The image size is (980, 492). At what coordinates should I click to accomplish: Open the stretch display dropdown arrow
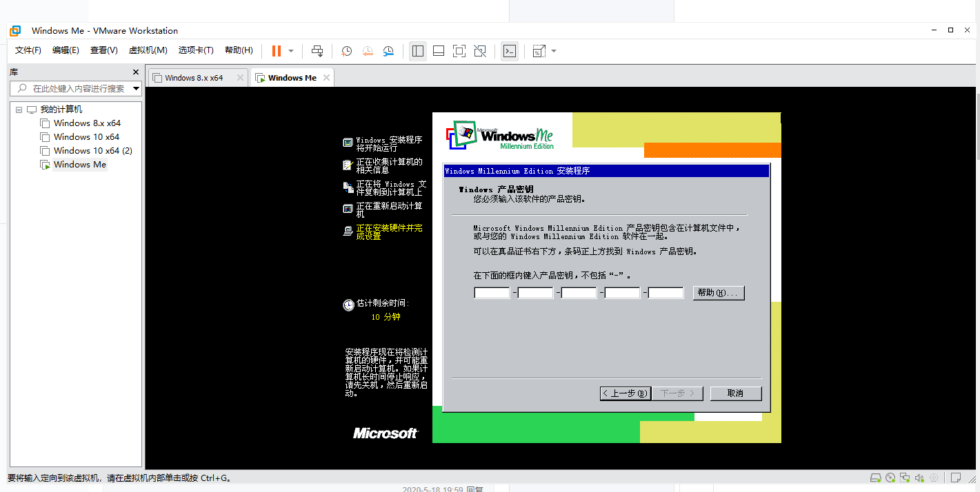(553, 51)
